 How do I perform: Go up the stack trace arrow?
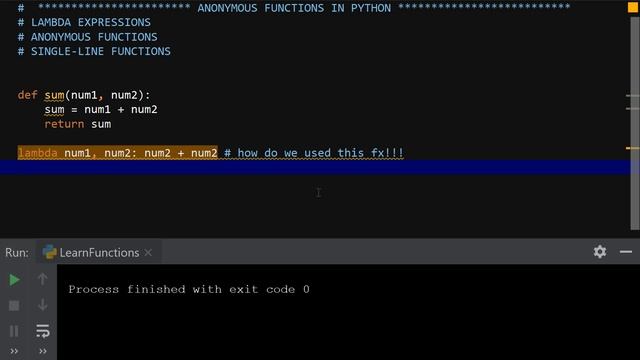42,279
